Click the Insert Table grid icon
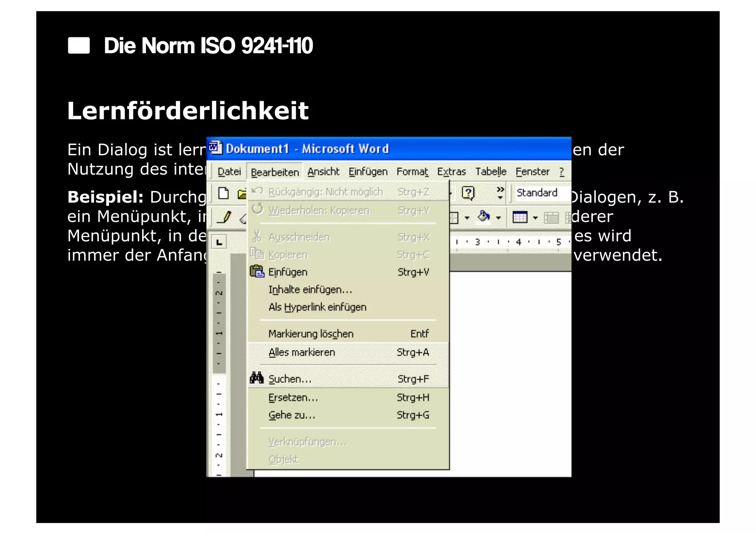Image resolution: width=756 pixels, height=534 pixels. [520, 217]
